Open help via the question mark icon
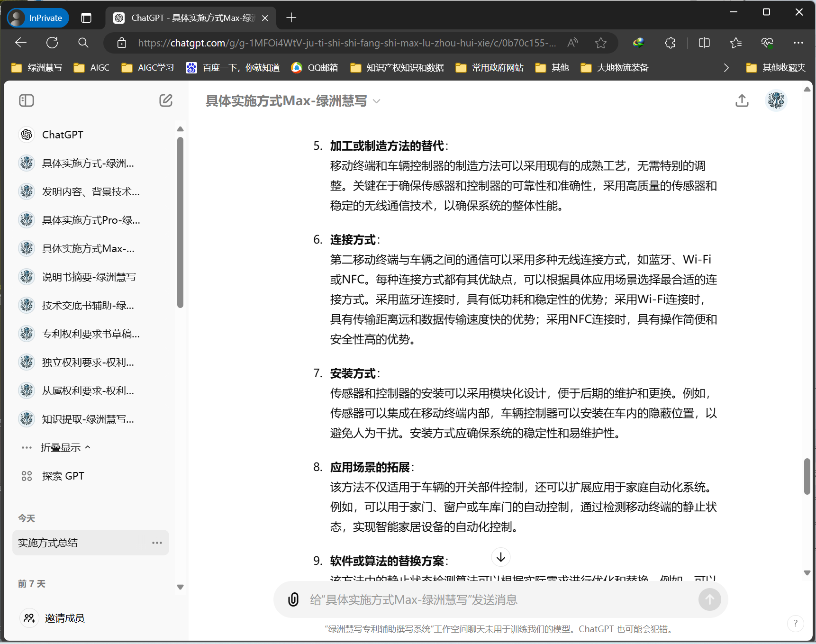The width and height of the screenshot is (816, 644). [795, 624]
